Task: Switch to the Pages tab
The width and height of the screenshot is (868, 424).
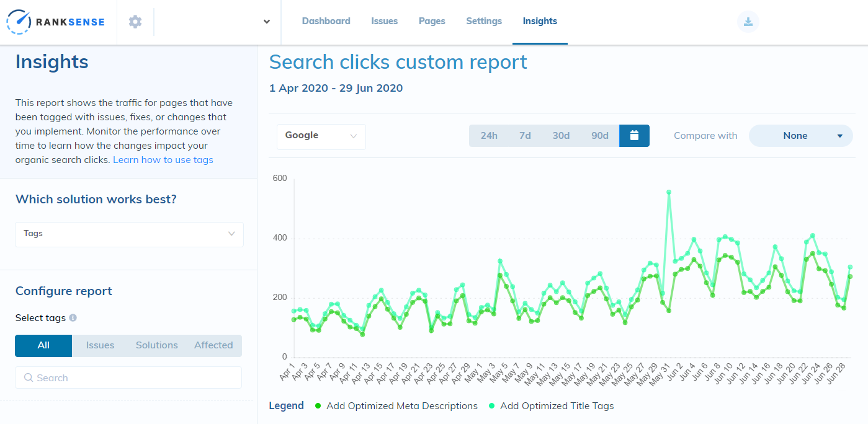Action: [x=432, y=20]
